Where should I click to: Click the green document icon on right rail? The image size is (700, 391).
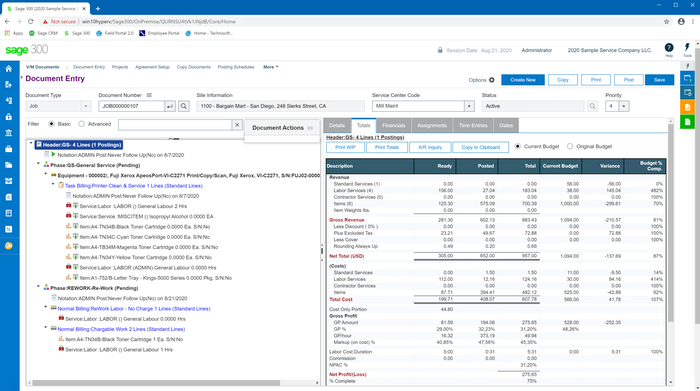coord(688,122)
